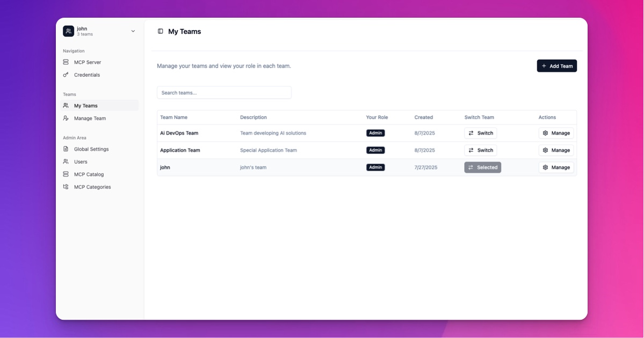Focus the Search teams input field
The image size is (644, 338).
pos(225,93)
